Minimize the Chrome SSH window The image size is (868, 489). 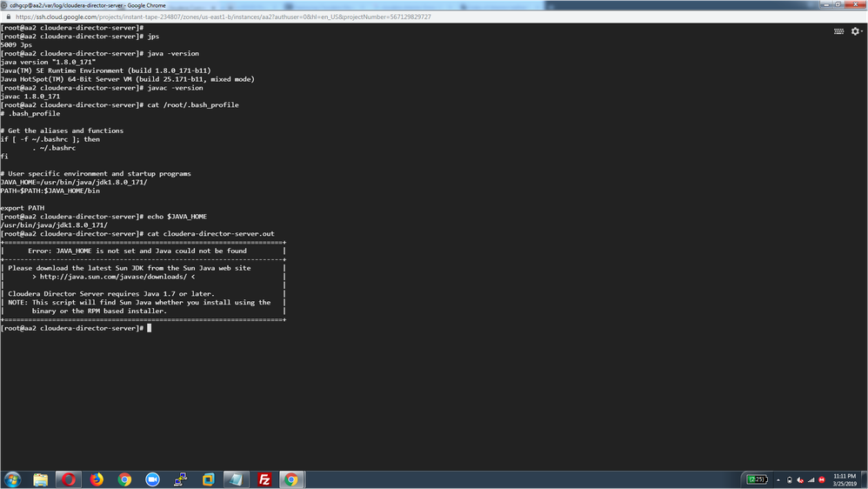point(826,4)
